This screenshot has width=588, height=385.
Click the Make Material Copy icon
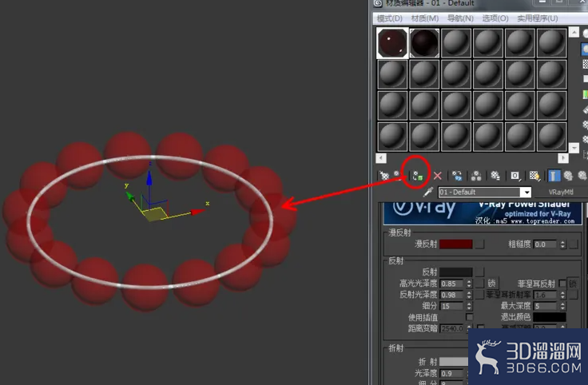[457, 176]
